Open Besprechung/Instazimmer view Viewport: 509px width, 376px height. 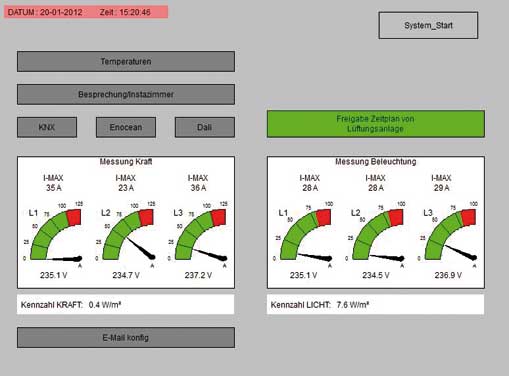126,94
